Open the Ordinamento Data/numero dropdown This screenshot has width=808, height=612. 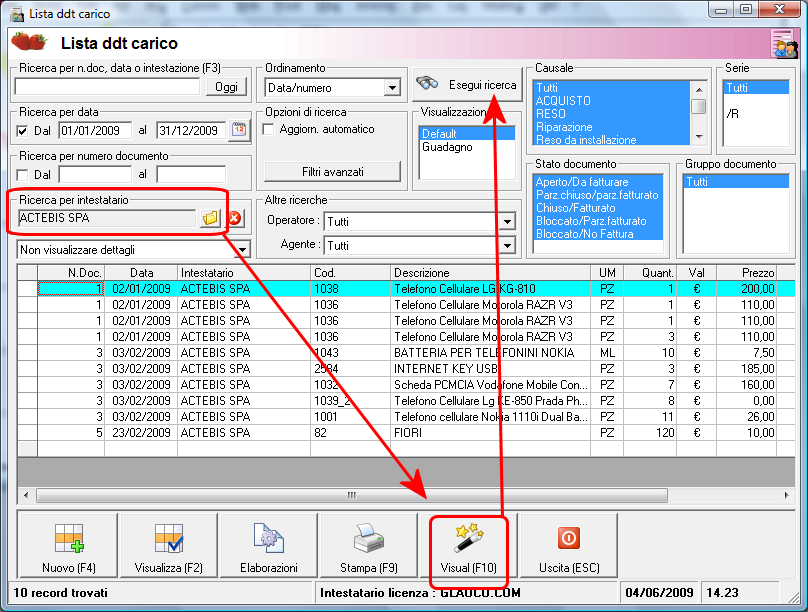[x=393, y=88]
